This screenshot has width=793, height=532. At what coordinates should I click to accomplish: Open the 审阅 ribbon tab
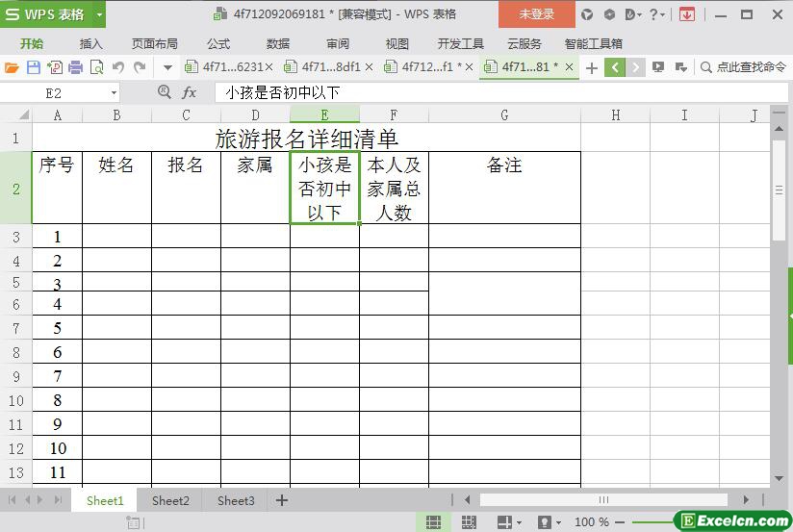pyautogui.click(x=338, y=44)
